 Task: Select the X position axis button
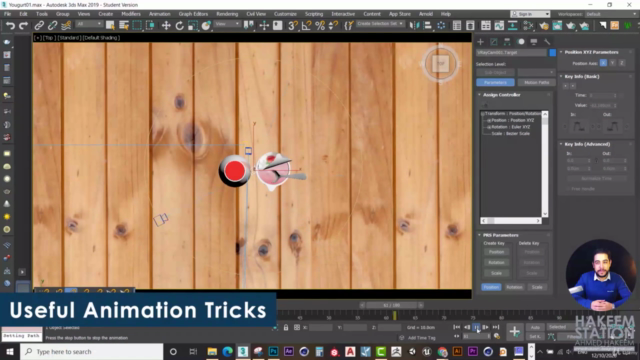tap(603, 63)
